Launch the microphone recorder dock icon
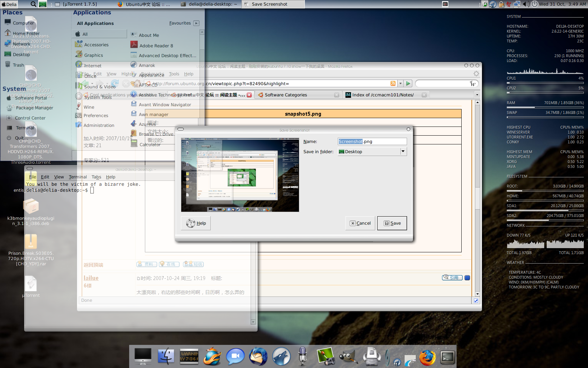This screenshot has width=588, height=368. (303, 356)
